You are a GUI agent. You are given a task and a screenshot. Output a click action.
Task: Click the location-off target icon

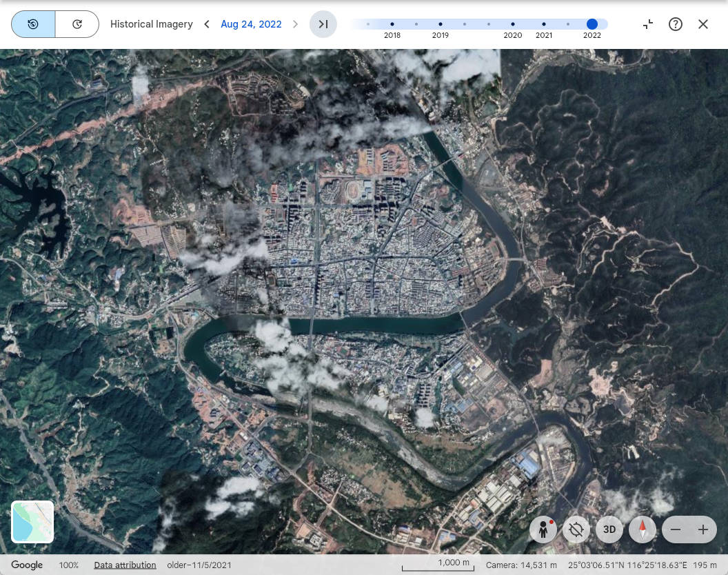tap(576, 529)
